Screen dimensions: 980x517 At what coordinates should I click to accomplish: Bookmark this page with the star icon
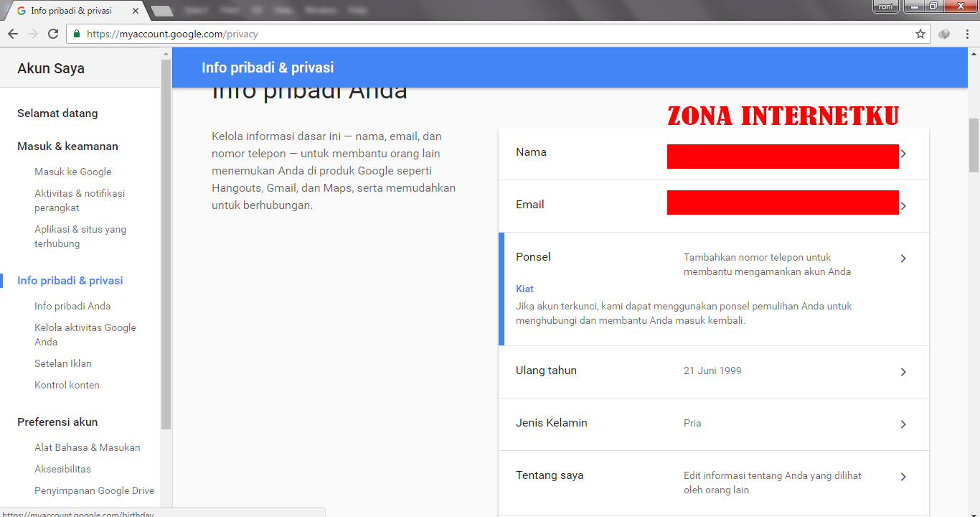pos(920,33)
